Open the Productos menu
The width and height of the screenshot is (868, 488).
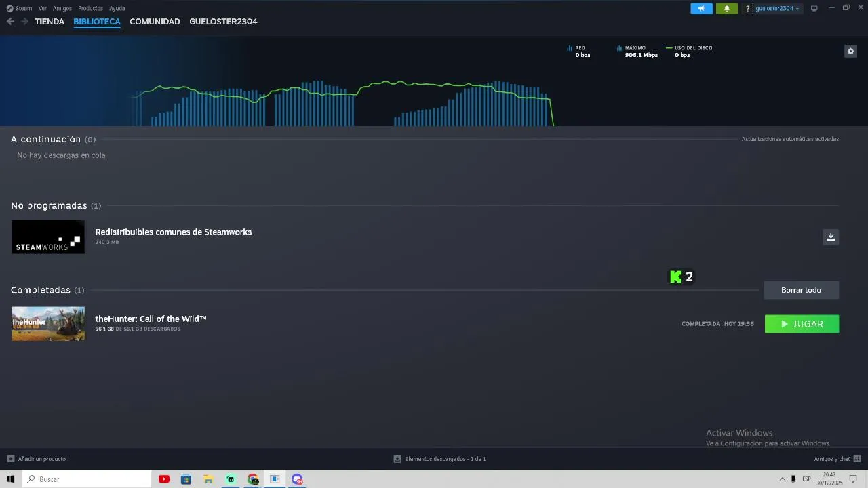click(x=90, y=9)
